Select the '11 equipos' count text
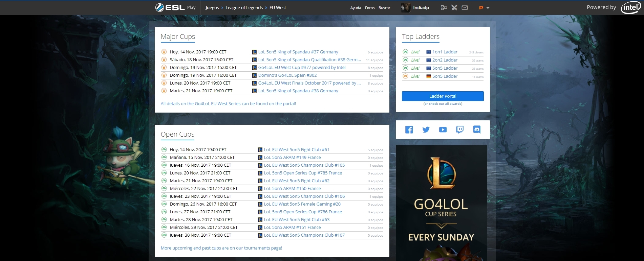Screen dimensions: 644x261 click(374, 60)
